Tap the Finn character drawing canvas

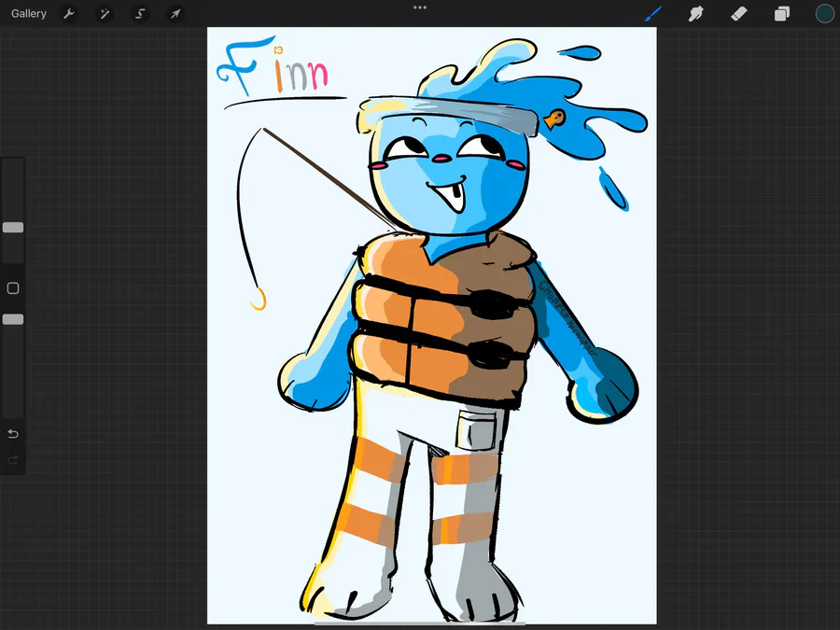click(432, 326)
